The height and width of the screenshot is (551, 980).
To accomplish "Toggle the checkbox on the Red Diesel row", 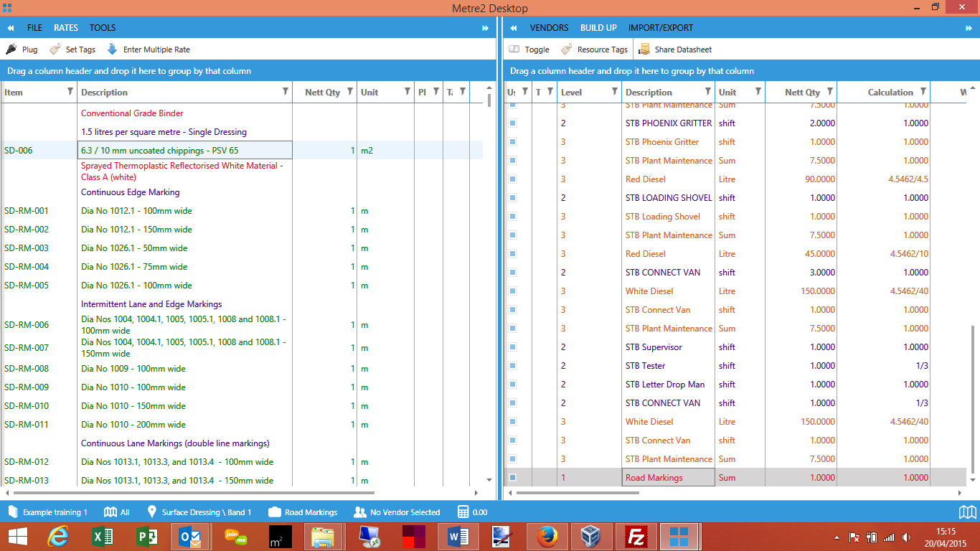I will [x=512, y=179].
